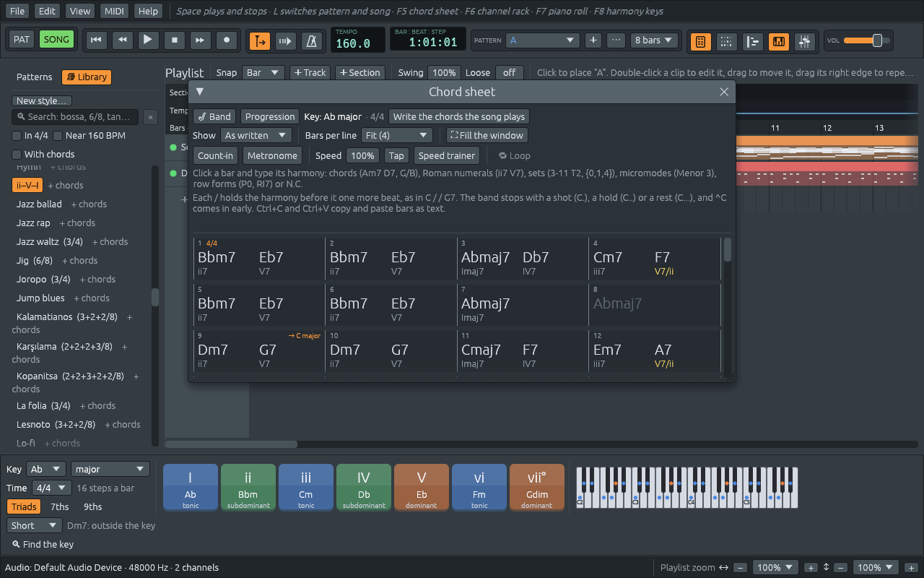Viewport: 924px width, 578px height.
Task: Open Bars per line Fit (4) dropdown
Action: 397,135
